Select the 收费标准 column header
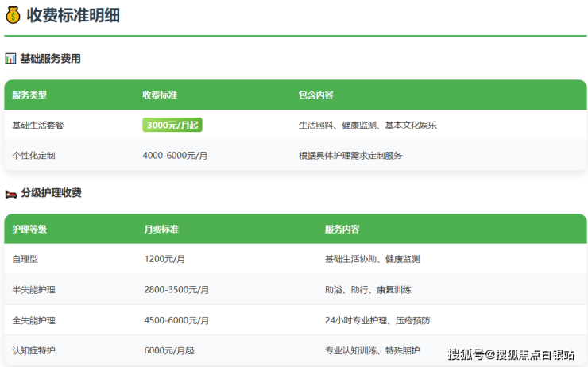The width and height of the screenshot is (588, 367). tap(160, 95)
